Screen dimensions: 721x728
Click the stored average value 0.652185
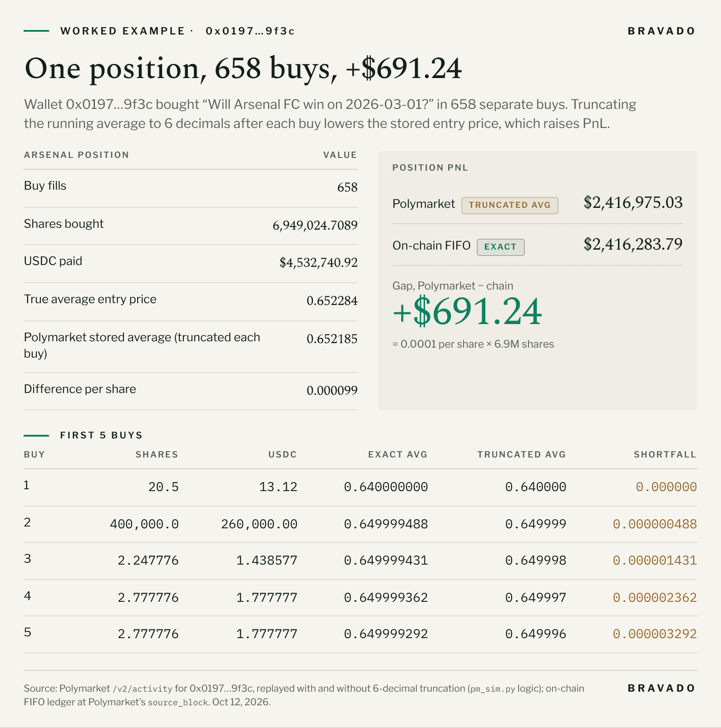pyautogui.click(x=332, y=339)
